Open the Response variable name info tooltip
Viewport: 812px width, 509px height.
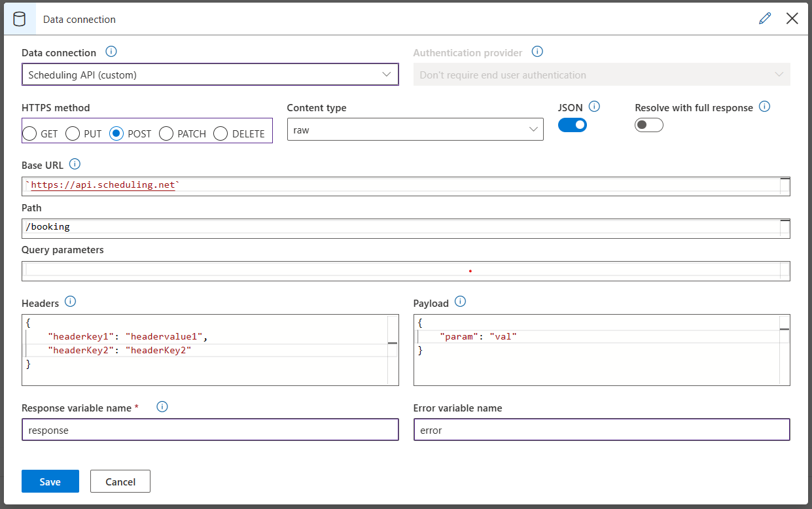pyautogui.click(x=162, y=406)
